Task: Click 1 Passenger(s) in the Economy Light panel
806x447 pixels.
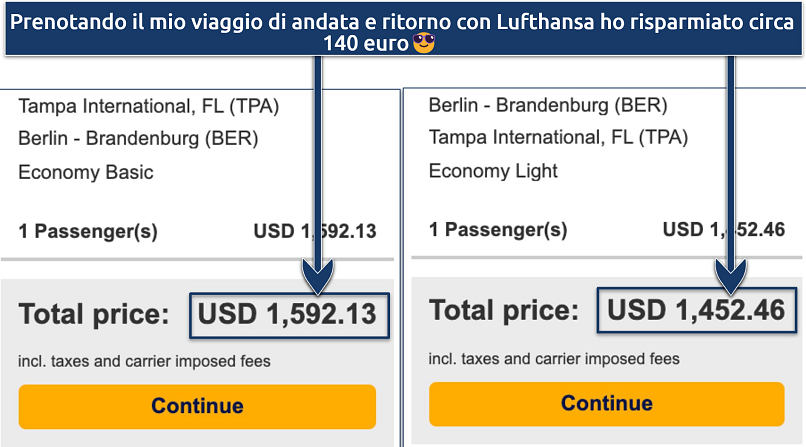Action: click(x=498, y=230)
